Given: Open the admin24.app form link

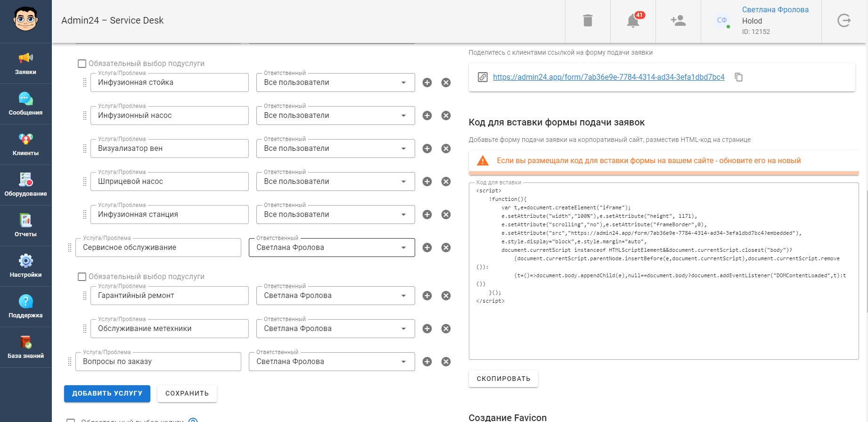Looking at the screenshot, I should tap(608, 77).
